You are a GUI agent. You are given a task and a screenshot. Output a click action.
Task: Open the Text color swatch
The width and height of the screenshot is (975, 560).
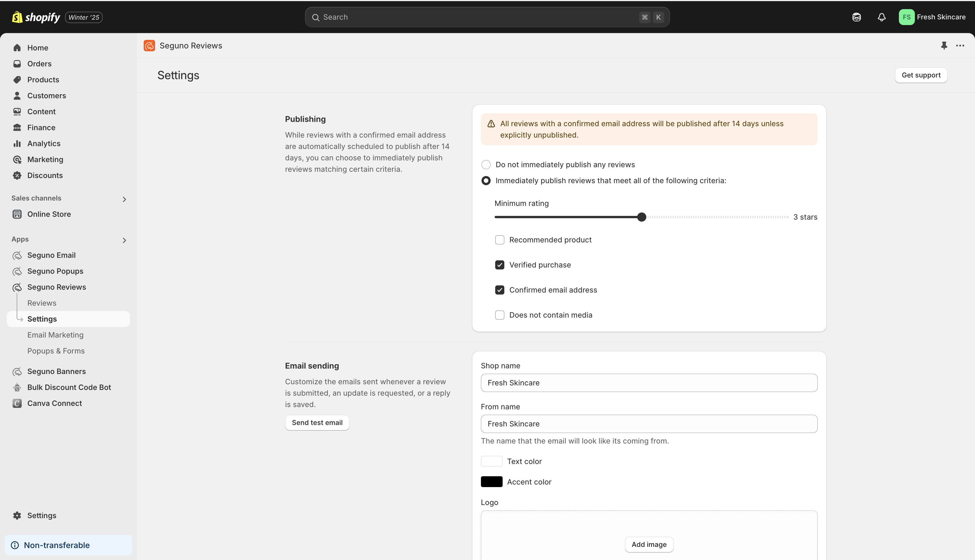(x=491, y=461)
